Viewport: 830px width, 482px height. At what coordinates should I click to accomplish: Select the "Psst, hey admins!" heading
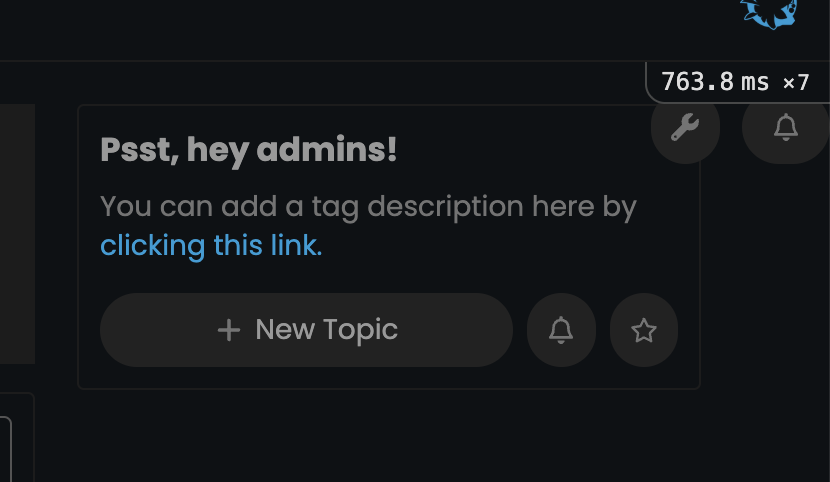[248, 150]
